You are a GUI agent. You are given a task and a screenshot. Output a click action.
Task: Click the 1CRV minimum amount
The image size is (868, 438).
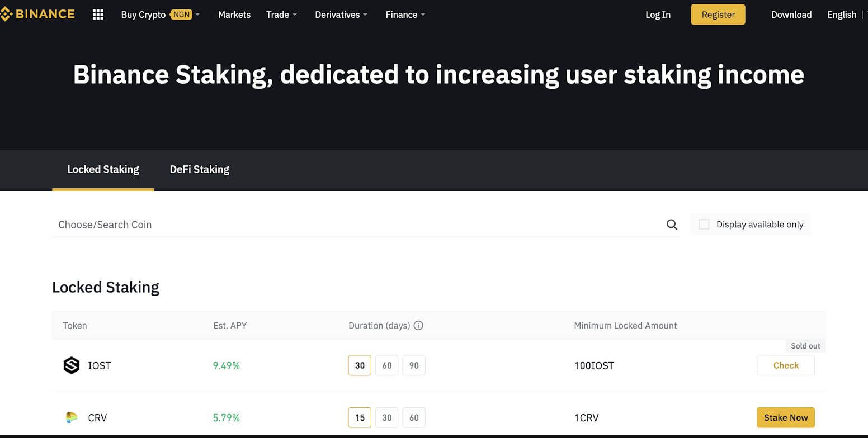[586, 417]
